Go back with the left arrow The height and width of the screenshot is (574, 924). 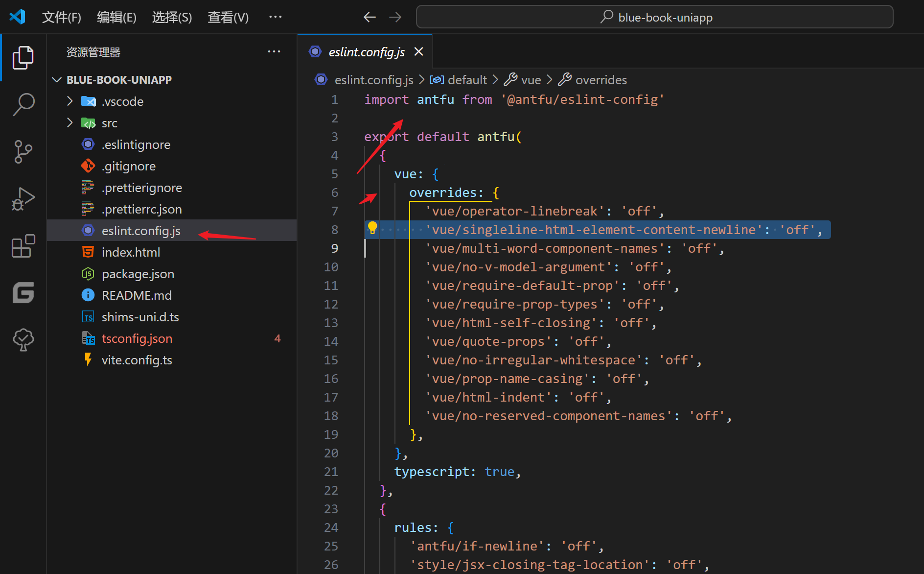point(370,17)
